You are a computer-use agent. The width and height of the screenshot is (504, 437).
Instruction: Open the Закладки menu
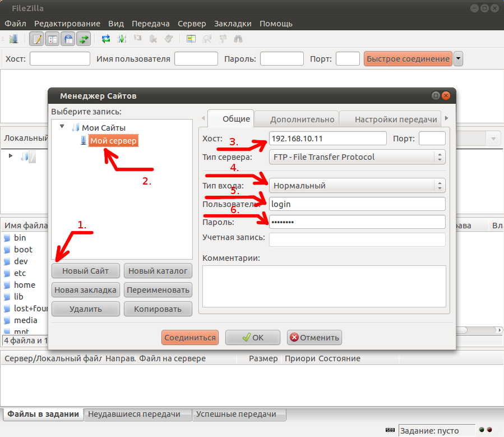click(233, 24)
